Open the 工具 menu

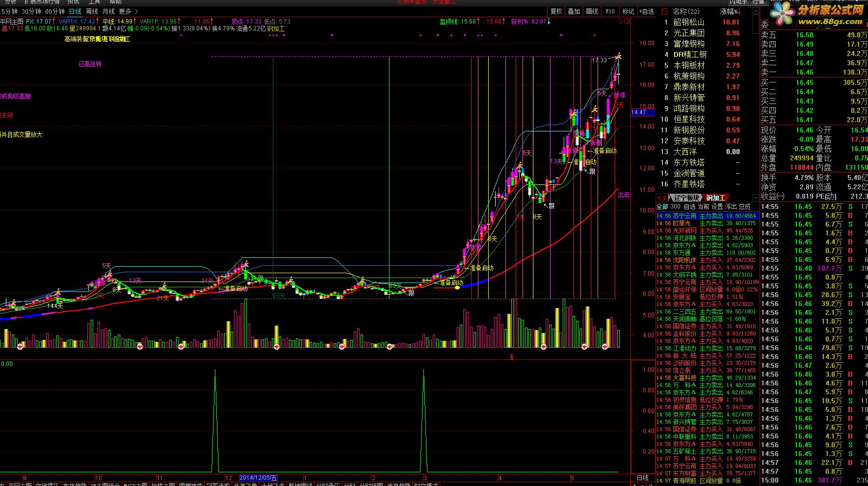[x=94, y=2]
